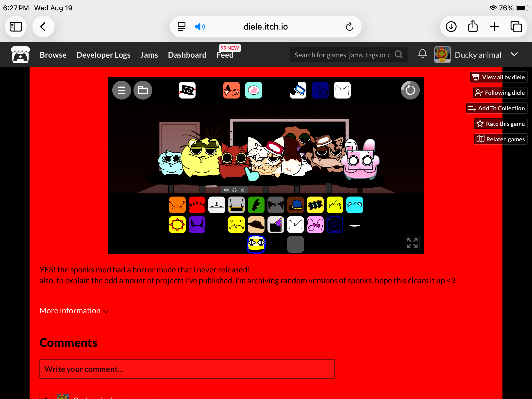Viewport: 532px width, 399px height.
Task: Open Developer Logs
Action: tap(103, 55)
